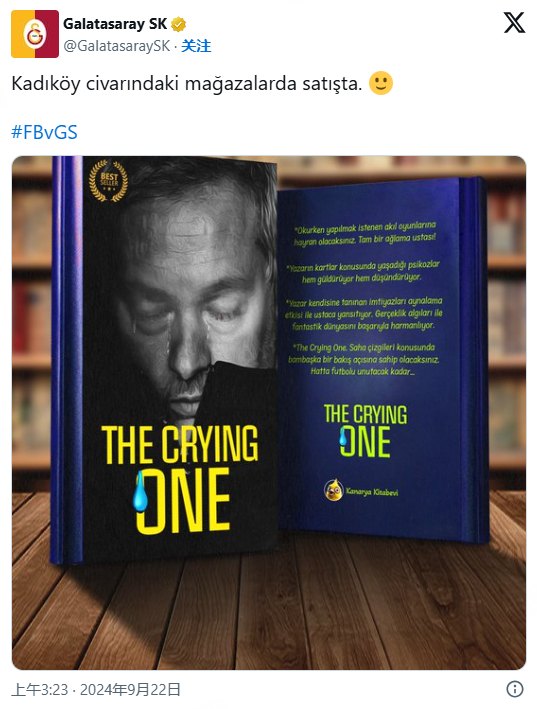The width and height of the screenshot is (537, 709).
Task: Click the Galatasaray SK profile avatar
Action: (x=35, y=34)
